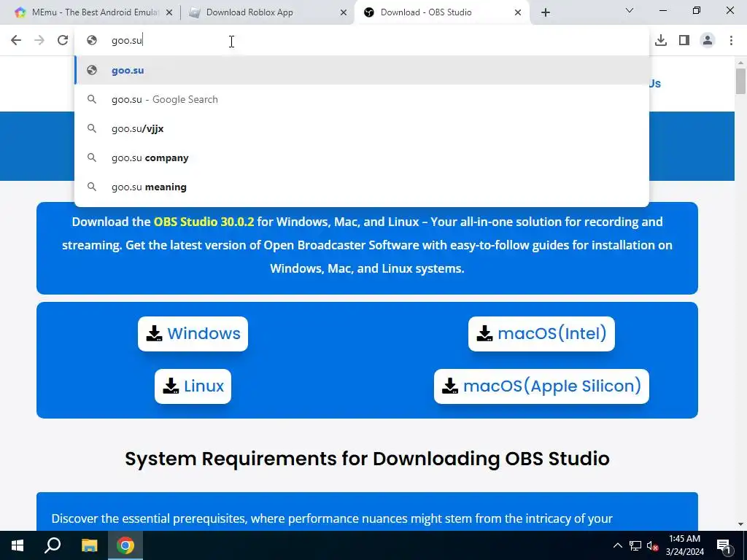Open the Chrome profile avatar

(x=708, y=41)
